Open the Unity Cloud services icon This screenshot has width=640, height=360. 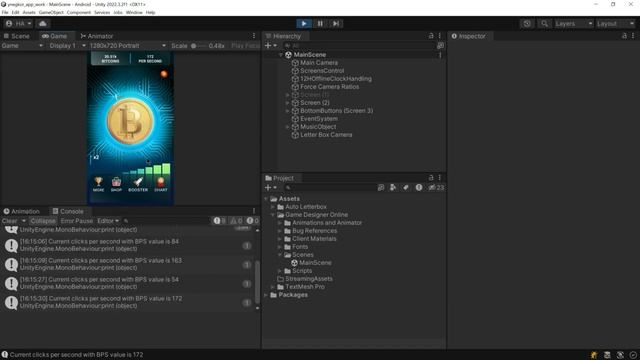click(x=42, y=24)
